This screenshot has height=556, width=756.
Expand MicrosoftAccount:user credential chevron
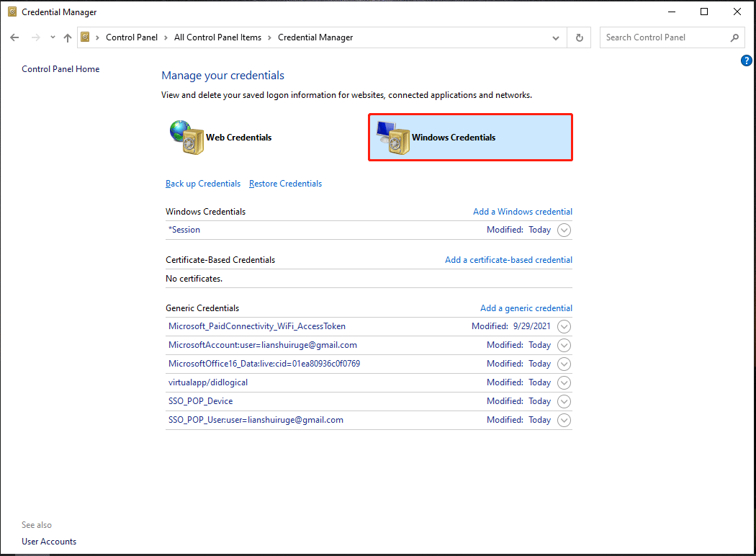[564, 345]
